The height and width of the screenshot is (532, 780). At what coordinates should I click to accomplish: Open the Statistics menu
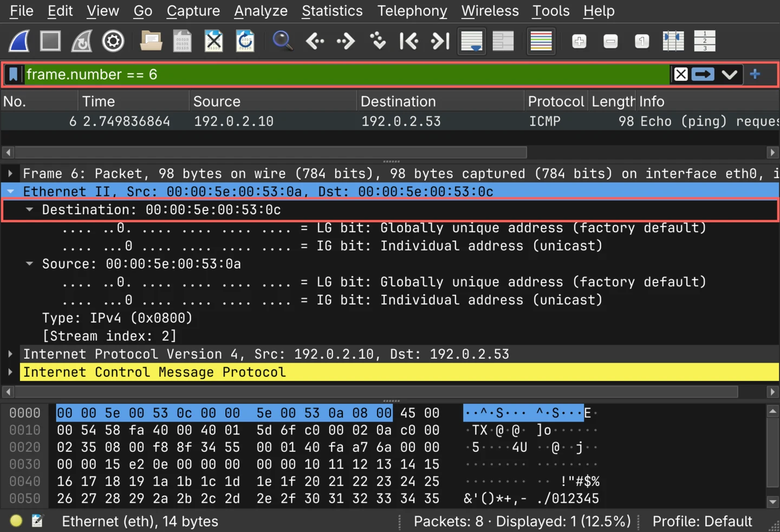[332, 11]
